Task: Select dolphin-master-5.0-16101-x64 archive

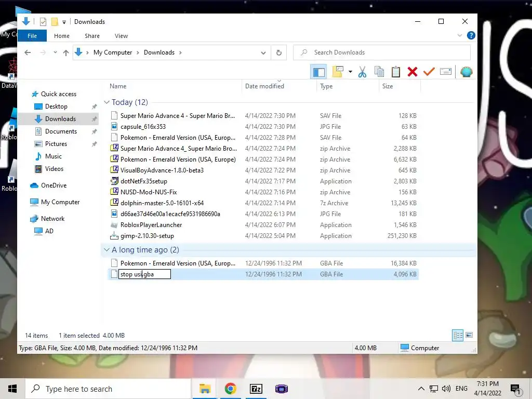Action: [162, 203]
